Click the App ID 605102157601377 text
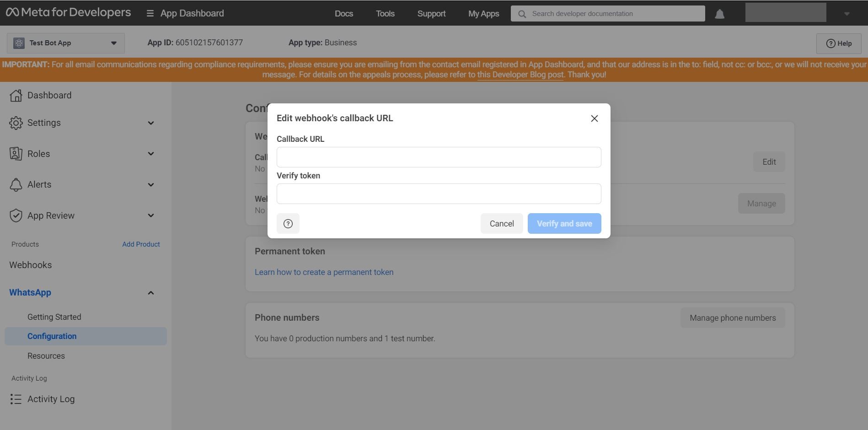Screen dimensions: 868x430 coord(195,43)
